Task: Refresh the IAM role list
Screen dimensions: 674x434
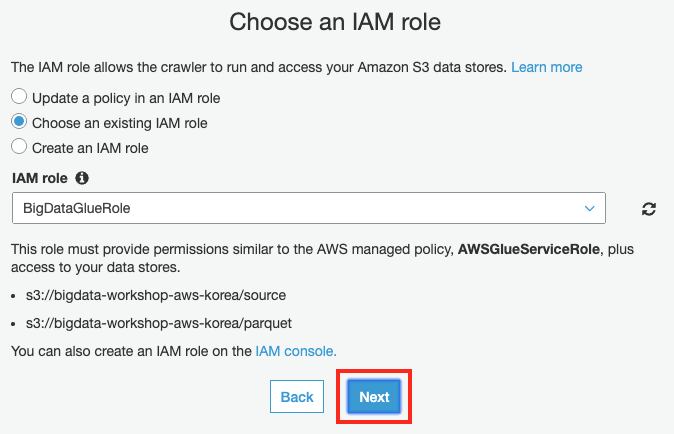Action: click(x=649, y=209)
